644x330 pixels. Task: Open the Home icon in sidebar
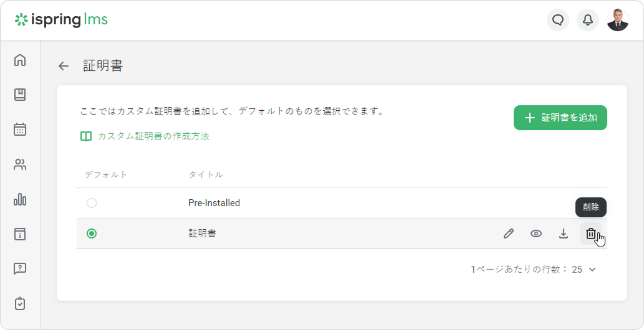tap(20, 60)
